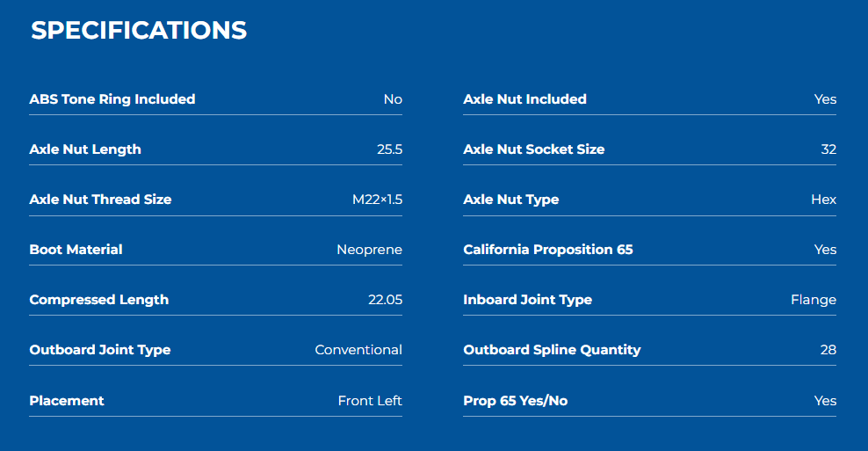Select the Axle Nut Included label
The width and height of the screenshot is (868, 451).
524,99
